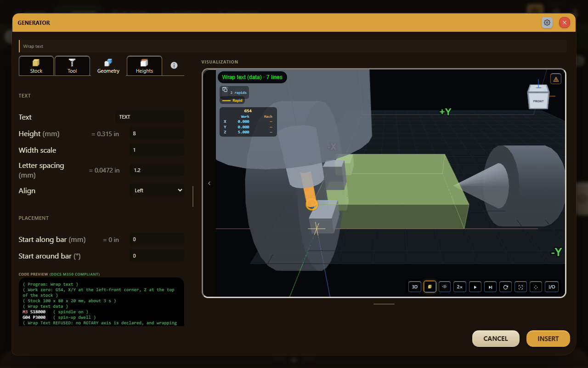588x368 pixels.
Task: Click the Insert button
Action: (x=548, y=339)
